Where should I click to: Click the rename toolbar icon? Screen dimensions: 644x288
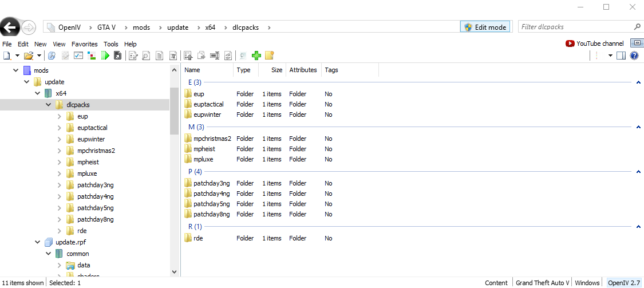pos(215,56)
